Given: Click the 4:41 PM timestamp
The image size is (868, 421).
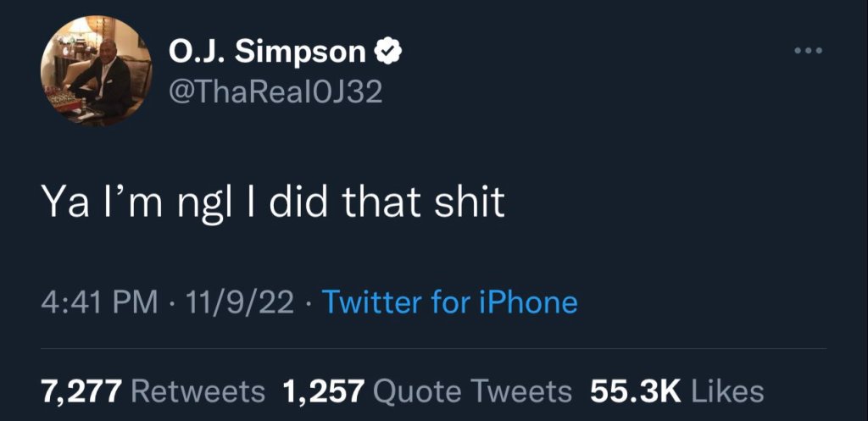Looking at the screenshot, I should coord(98,302).
